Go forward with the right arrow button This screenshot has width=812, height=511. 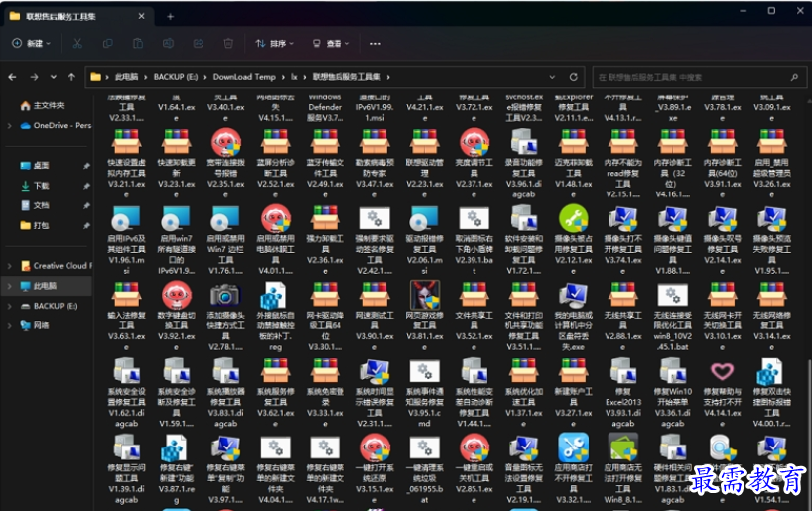click(x=34, y=77)
